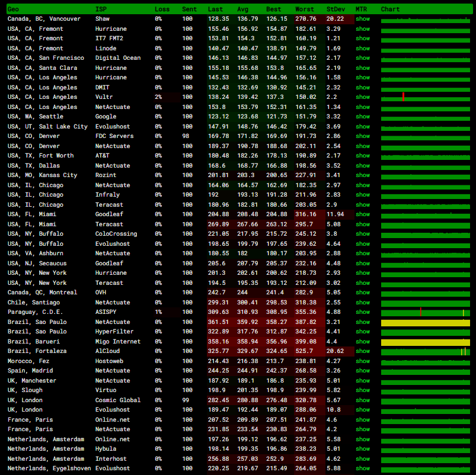The width and height of the screenshot is (476, 475).
Task: Click the Avg column header
Action: [243, 9]
